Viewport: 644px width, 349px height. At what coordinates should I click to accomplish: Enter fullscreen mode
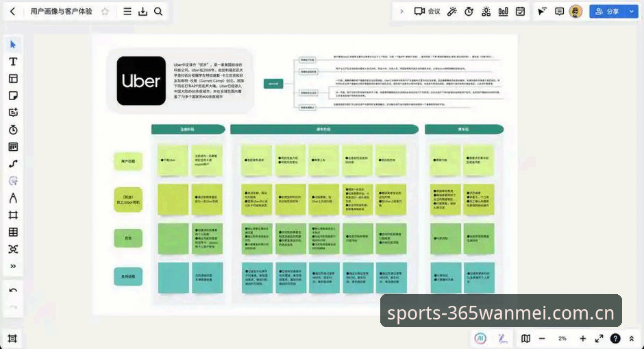point(599,338)
